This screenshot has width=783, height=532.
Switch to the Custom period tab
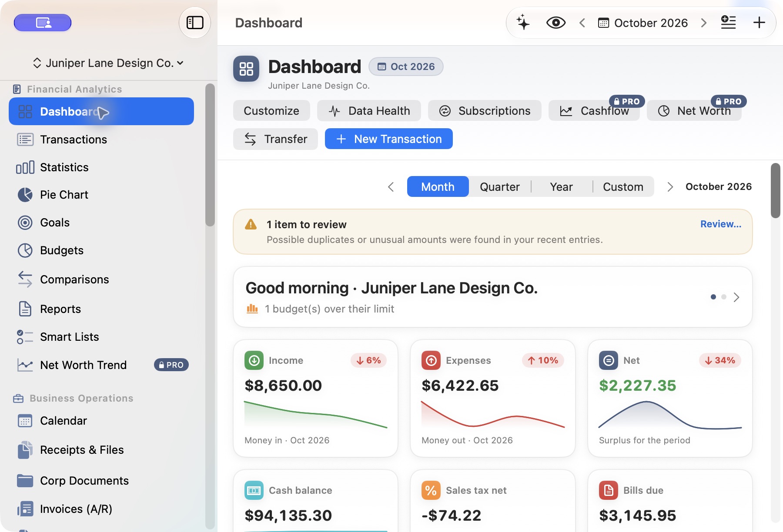[x=623, y=187]
